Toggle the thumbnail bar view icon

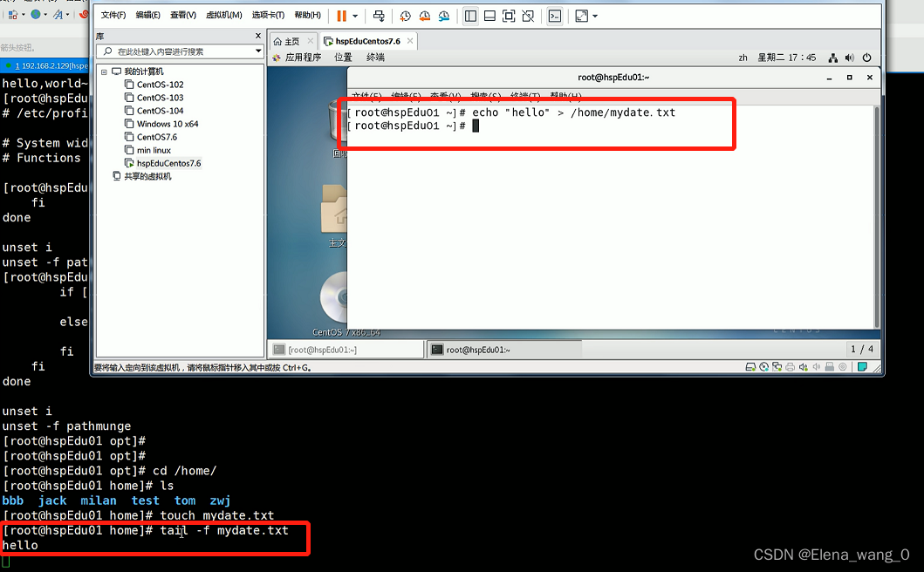tap(489, 16)
